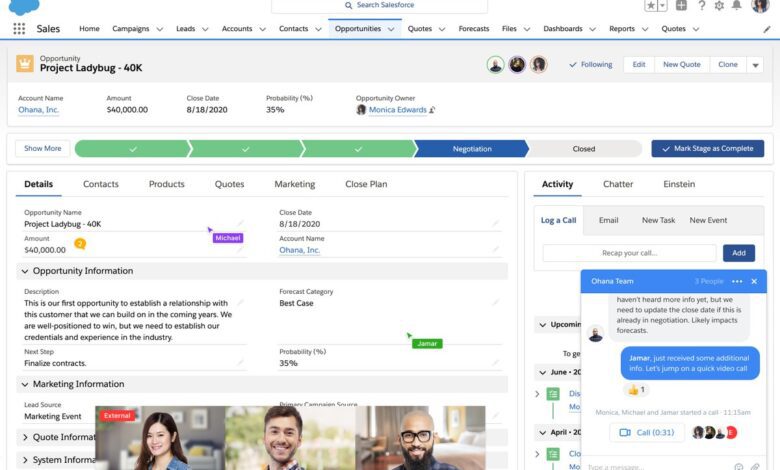
Task: Toggle the Following button
Action: pos(591,65)
